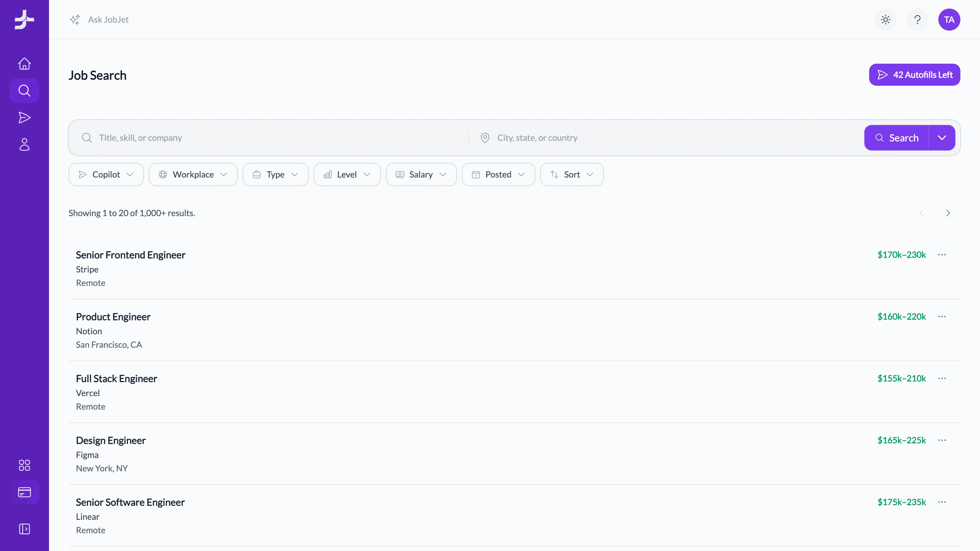Image resolution: width=980 pixels, height=551 pixels.
Task: Open the apps grid sidebar icon
Action: (x=24, y=465)
